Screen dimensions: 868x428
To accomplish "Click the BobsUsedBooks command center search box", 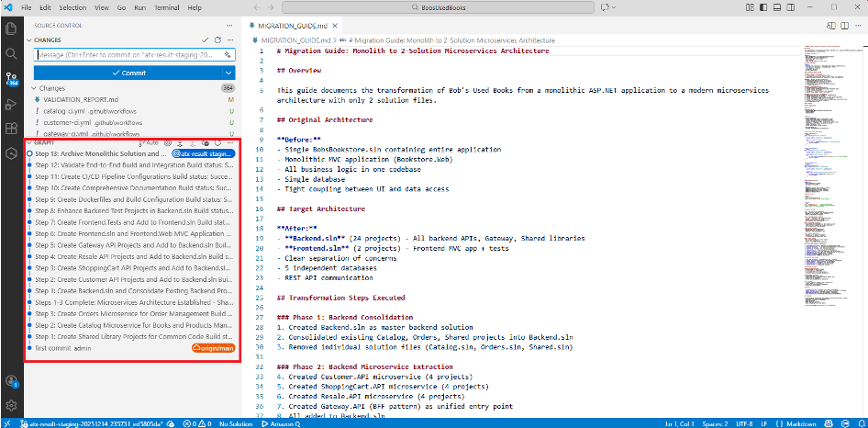I will pos(440,7).
